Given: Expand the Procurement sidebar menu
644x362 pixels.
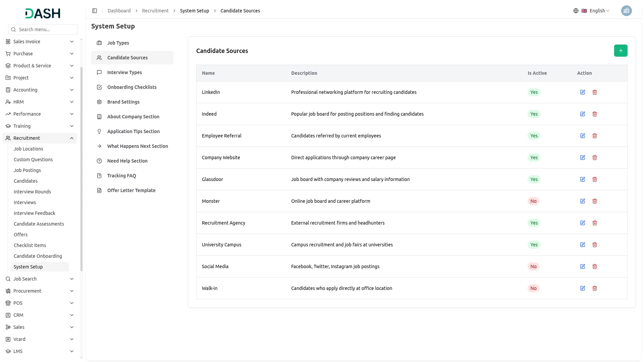Looking at the screenshot, I should click(x=40, y=291).
